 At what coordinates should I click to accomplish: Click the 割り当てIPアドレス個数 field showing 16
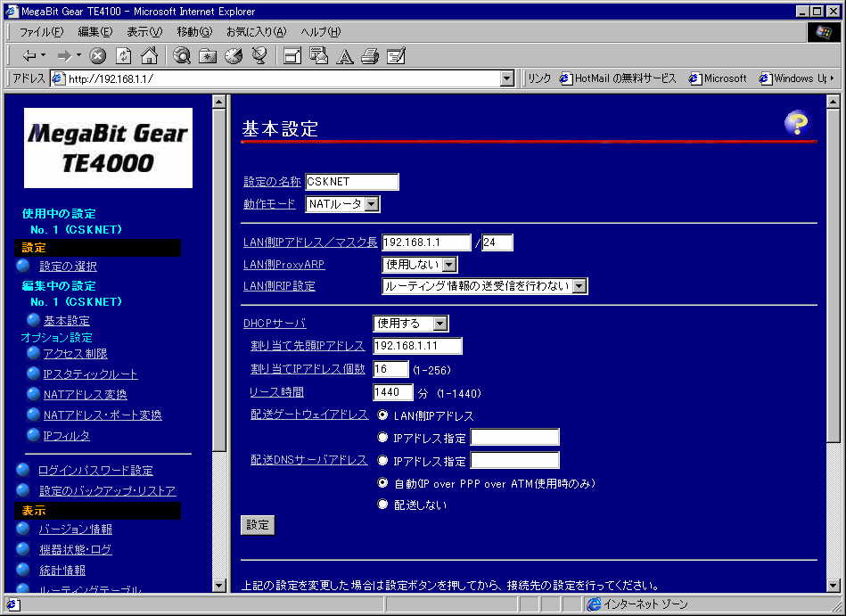[390, 369]
